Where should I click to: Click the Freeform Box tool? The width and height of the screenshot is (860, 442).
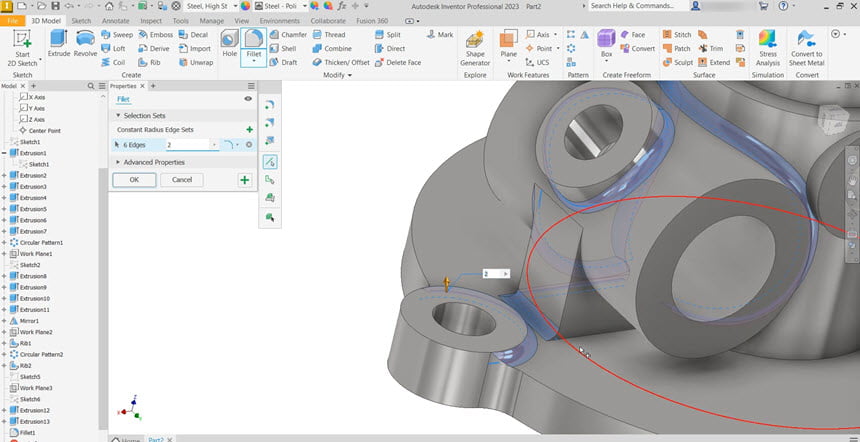pyautogui.click(x=606, y=44)
